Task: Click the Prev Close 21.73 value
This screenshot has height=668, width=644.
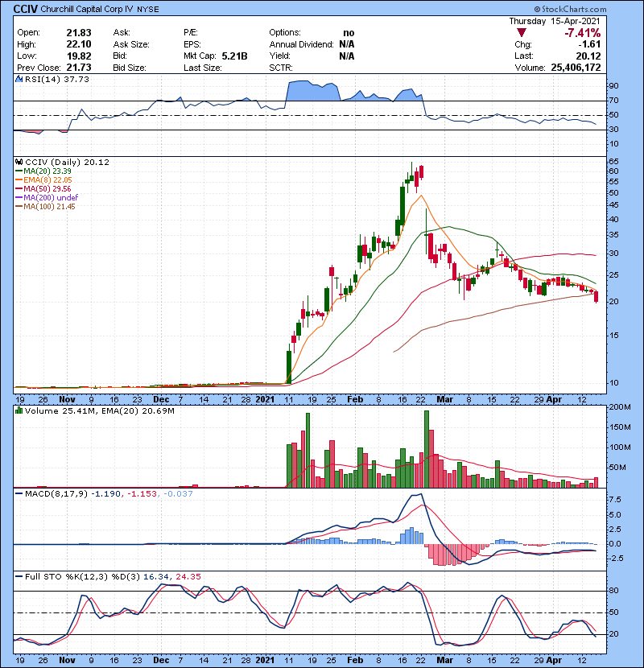Action: pyautogui.click(x=79, y=68)
